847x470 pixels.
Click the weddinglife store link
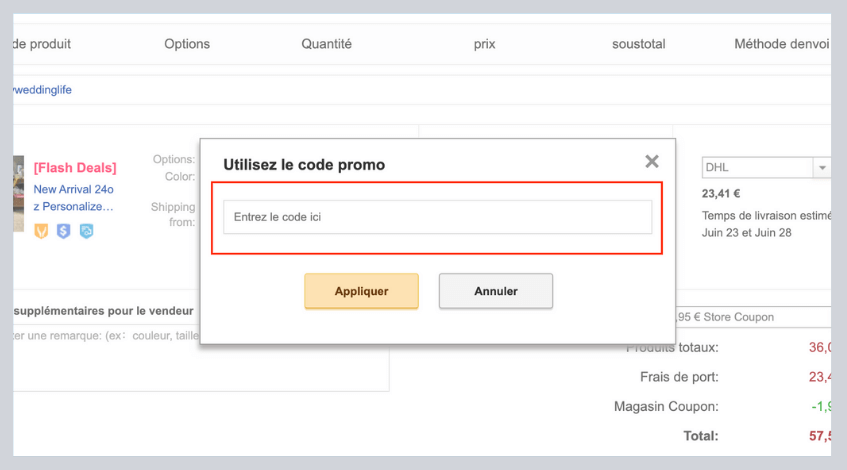point(42,90)
